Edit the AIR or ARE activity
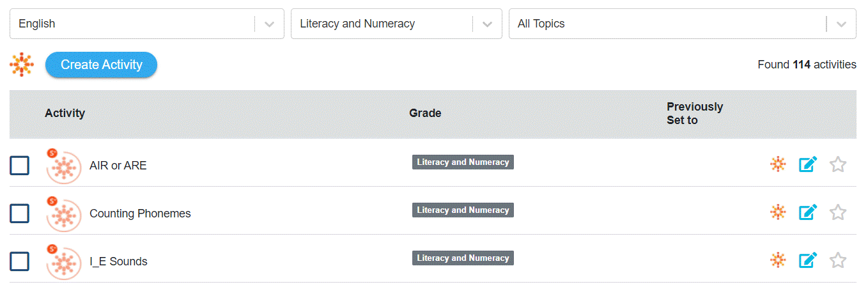Screen dimensions: 868x289 pyautogui.click(x=808, y=164)
